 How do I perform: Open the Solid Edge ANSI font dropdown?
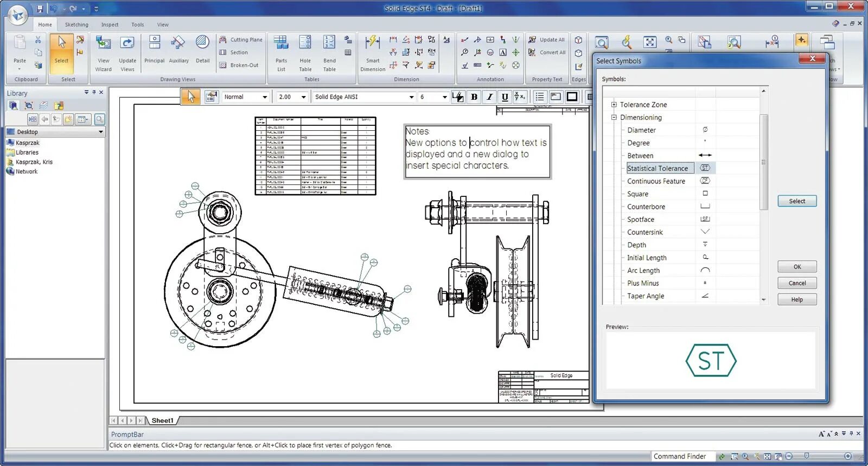click(411, 97)
